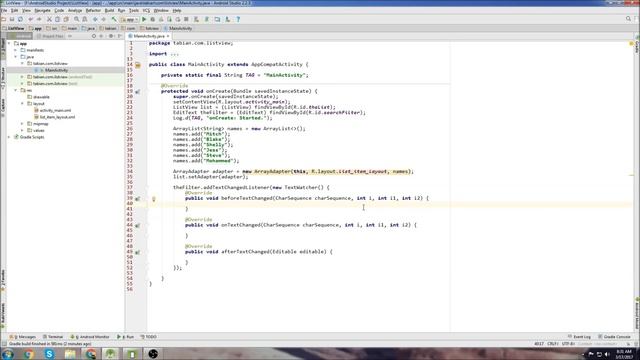This screenshot has width=640, height=360.
Task: Click the Undo arrow icon
Action: coord(31,19)
